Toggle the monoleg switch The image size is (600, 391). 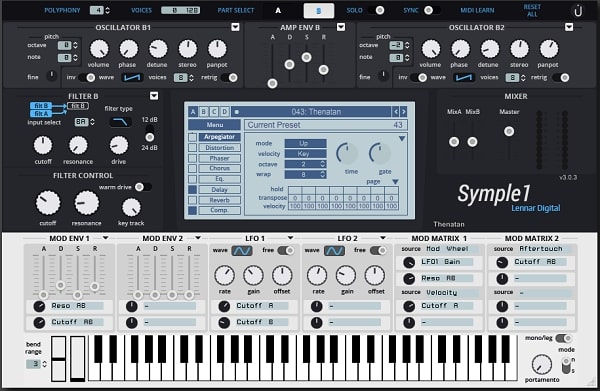point(564,338)
